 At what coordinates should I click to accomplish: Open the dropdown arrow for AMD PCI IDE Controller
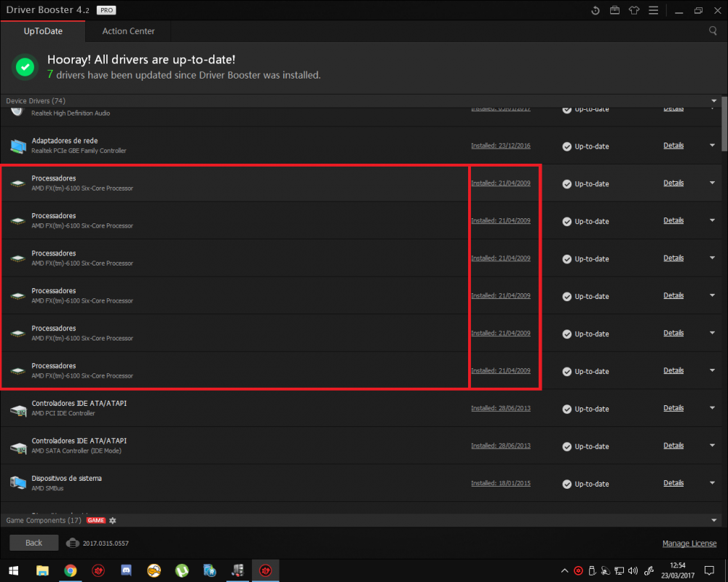712,408
